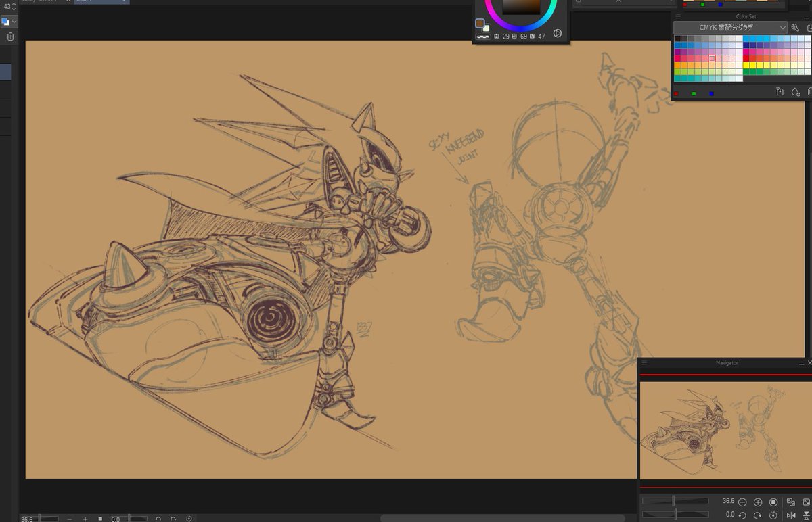Rotate left from the status bar
812x522 pixels.
(x=158, y=519)
